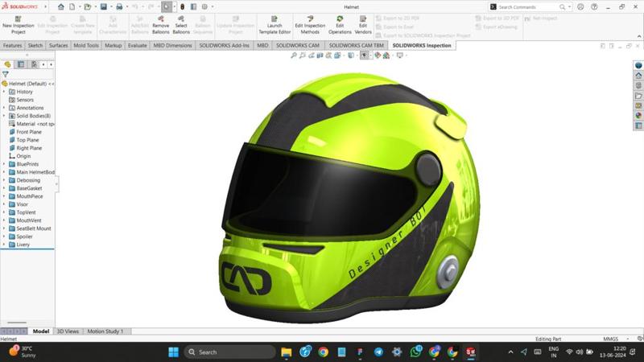Expand the Visor folder in the tree
This screenshot has width=644, height=362.
point(4,204)
